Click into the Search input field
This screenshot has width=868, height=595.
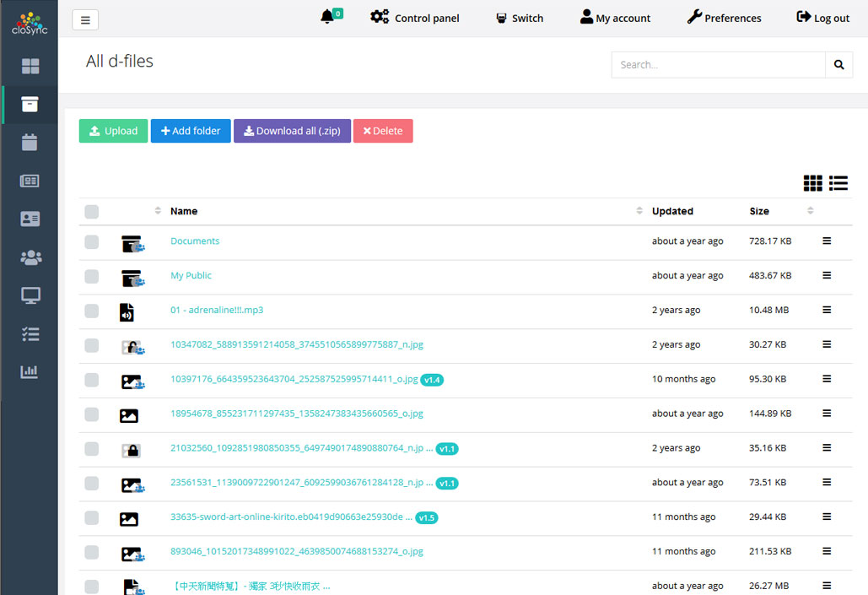pyautogui.click(x=718, y=65)
